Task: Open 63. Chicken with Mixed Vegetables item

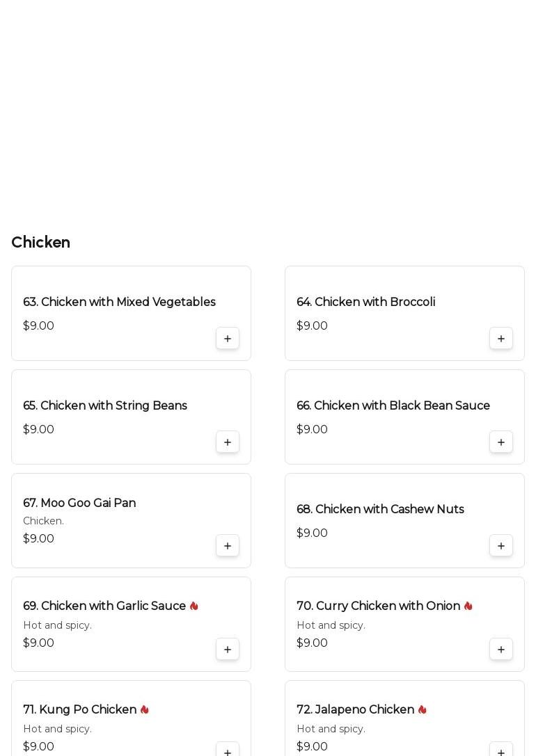Action: (119, 303)
